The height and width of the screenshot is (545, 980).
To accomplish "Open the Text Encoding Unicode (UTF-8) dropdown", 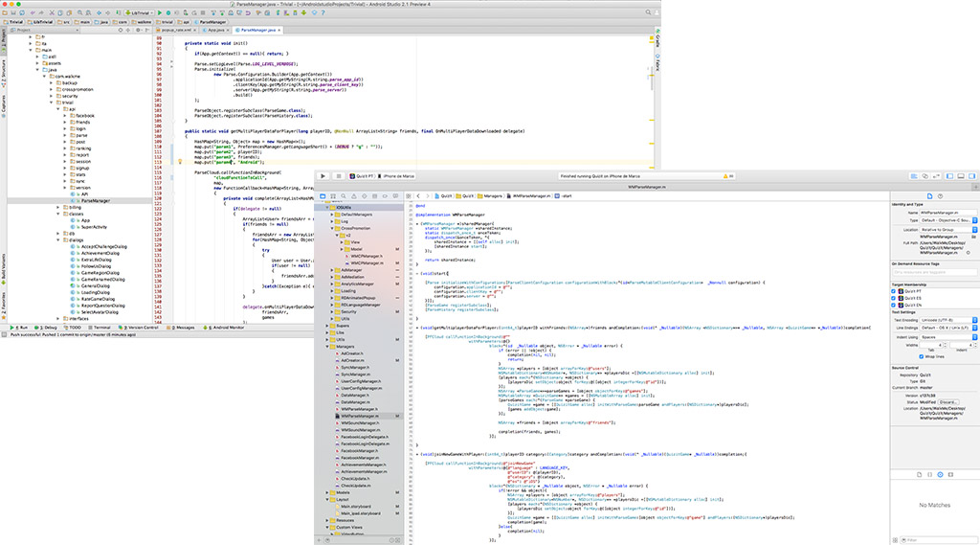I will (x=948, y=320).
